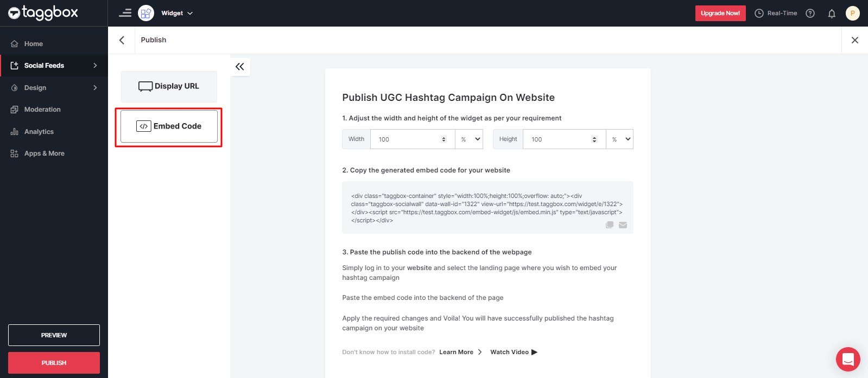This screenshot has height=378, width=868.
Task: Open height unit percent dropdown
Action: coord(620,139)
